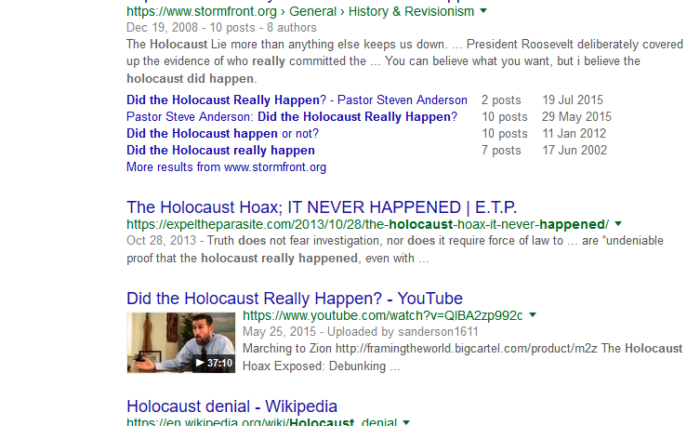Expand arrow beside en.wikipedia.org URL
This screenshot has width=700, height=426.
click(x=406, y=422)
